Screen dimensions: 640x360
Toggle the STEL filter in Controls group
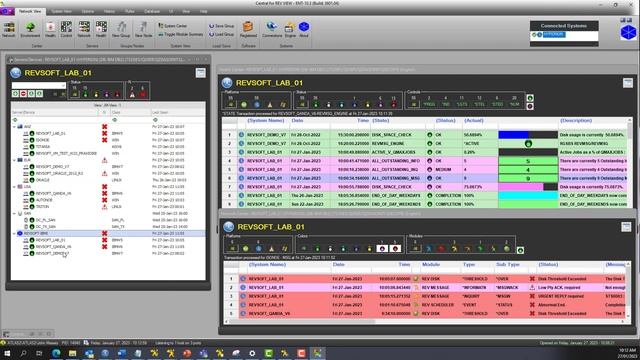(x=480, y=104)
